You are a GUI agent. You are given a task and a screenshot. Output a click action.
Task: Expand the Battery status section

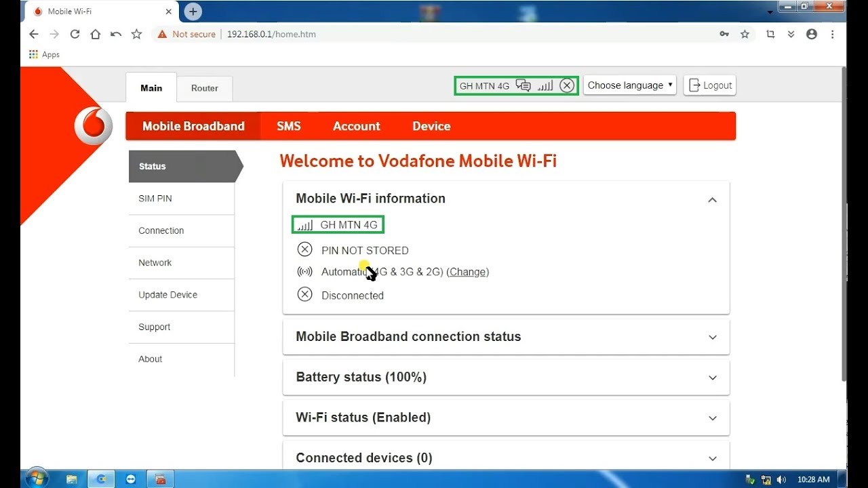pyautogui.click(x=712, y=378)
